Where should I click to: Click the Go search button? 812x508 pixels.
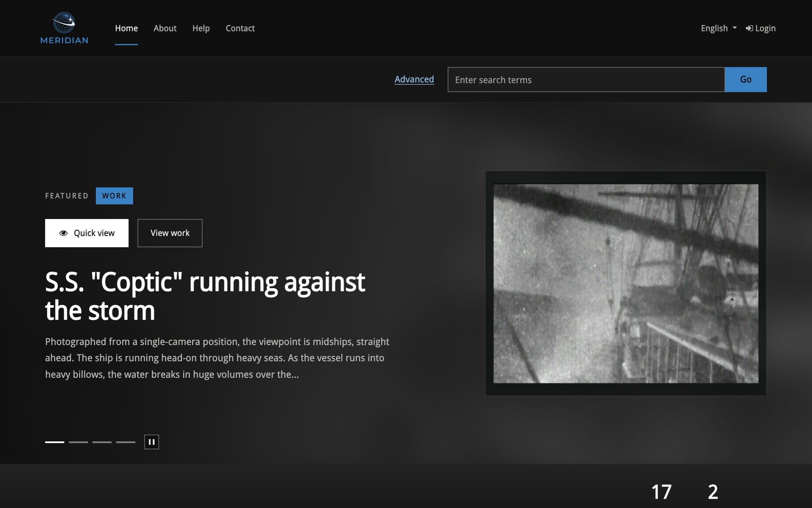746,79
